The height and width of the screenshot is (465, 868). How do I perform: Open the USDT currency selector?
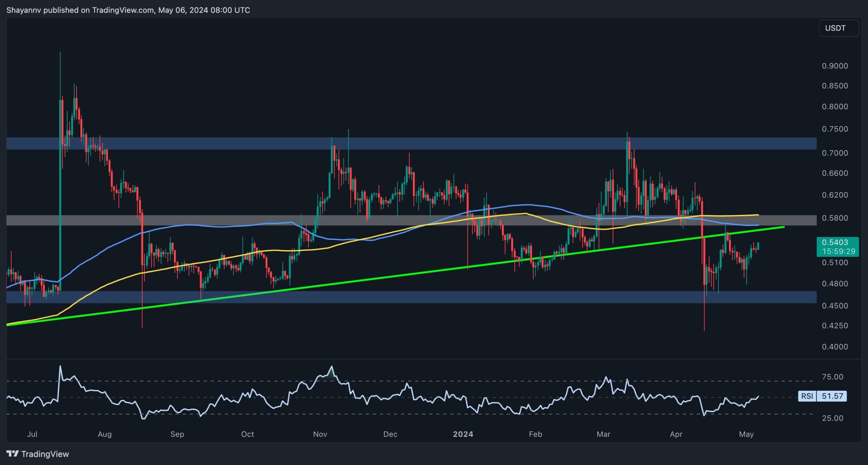pos(839,28)
